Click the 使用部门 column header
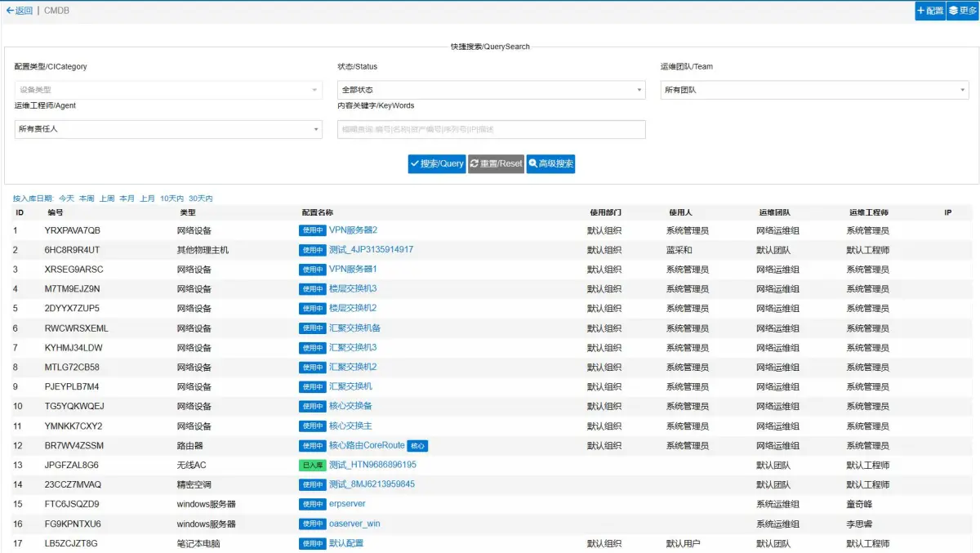Image resolution: width=980 pixels, height=553 pixels. (605, 212)
